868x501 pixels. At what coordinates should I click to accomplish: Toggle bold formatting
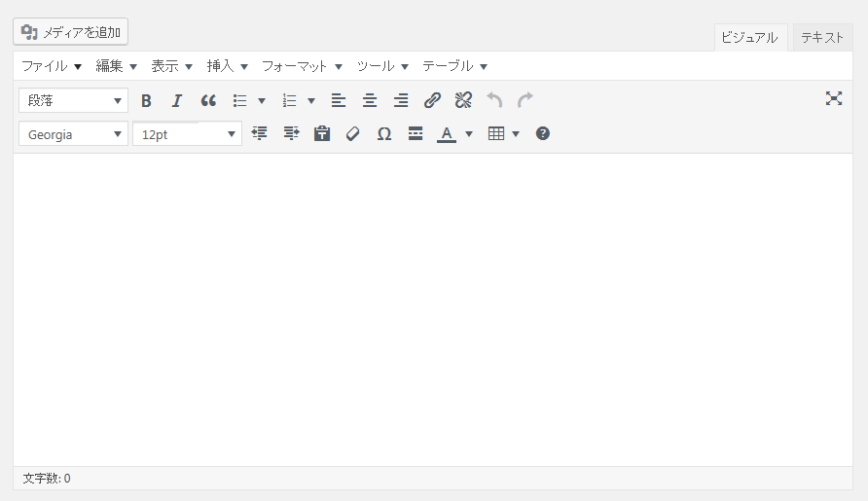pyautogui.click(x=146, y=100)
